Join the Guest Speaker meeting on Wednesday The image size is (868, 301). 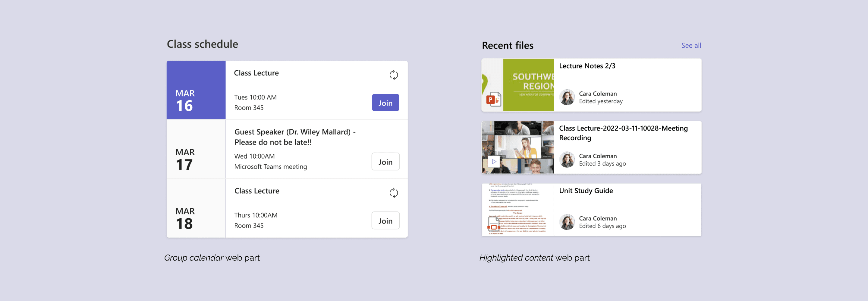click(385, 162)
